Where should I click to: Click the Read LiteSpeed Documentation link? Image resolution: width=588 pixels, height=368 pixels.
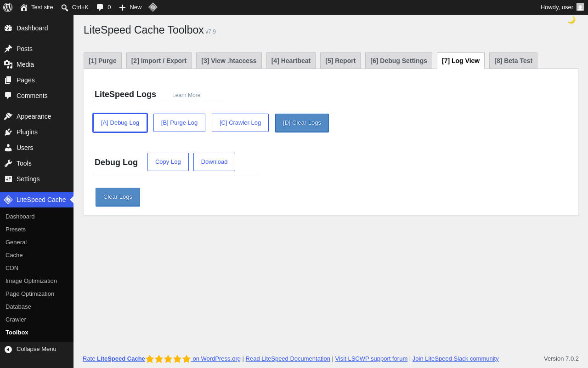pyautogui.click(x=288, y=359)
